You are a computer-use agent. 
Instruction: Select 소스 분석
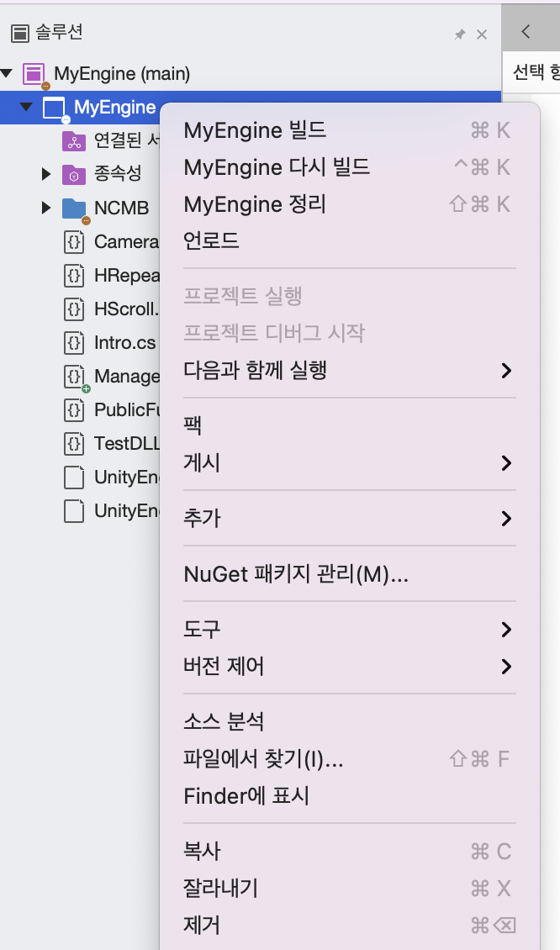pos(350,721)
